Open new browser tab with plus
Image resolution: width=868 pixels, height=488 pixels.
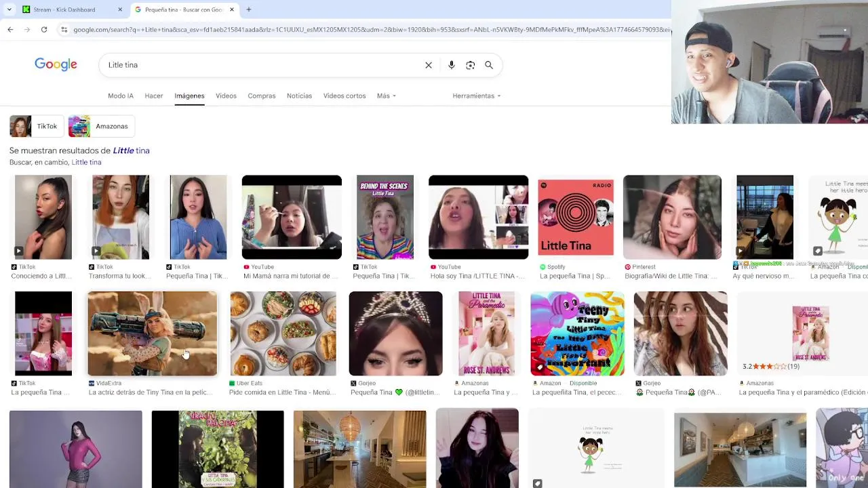(x=249, y=9)
